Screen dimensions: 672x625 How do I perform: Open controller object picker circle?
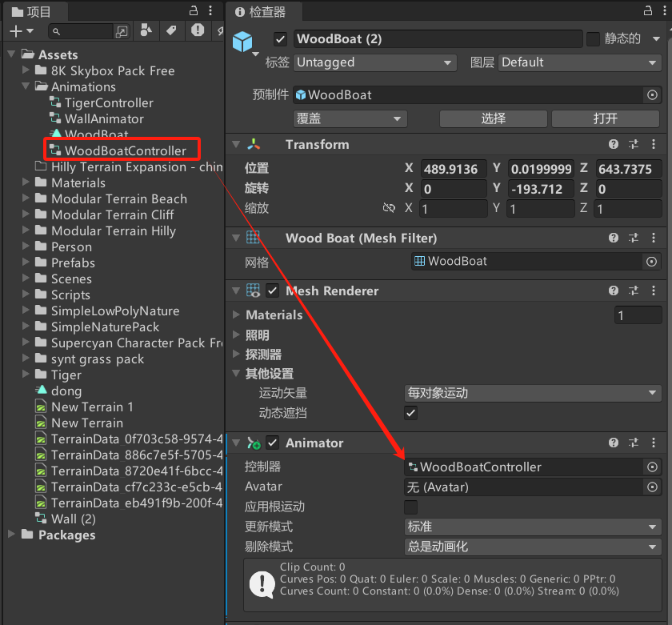click(x=652, y=467)
